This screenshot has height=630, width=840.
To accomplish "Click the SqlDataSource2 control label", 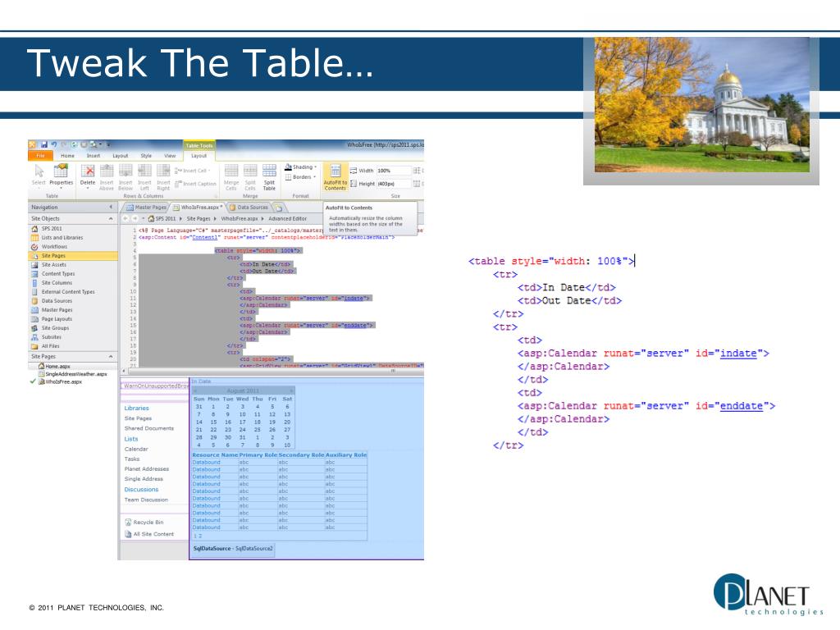I will click(232, 549).
